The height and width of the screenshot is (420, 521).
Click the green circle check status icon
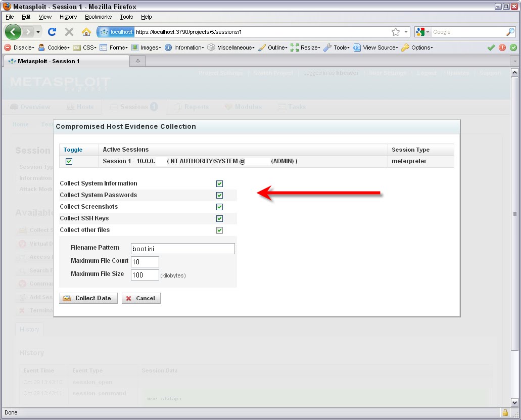pyautogui.click(x=514, y=48)
